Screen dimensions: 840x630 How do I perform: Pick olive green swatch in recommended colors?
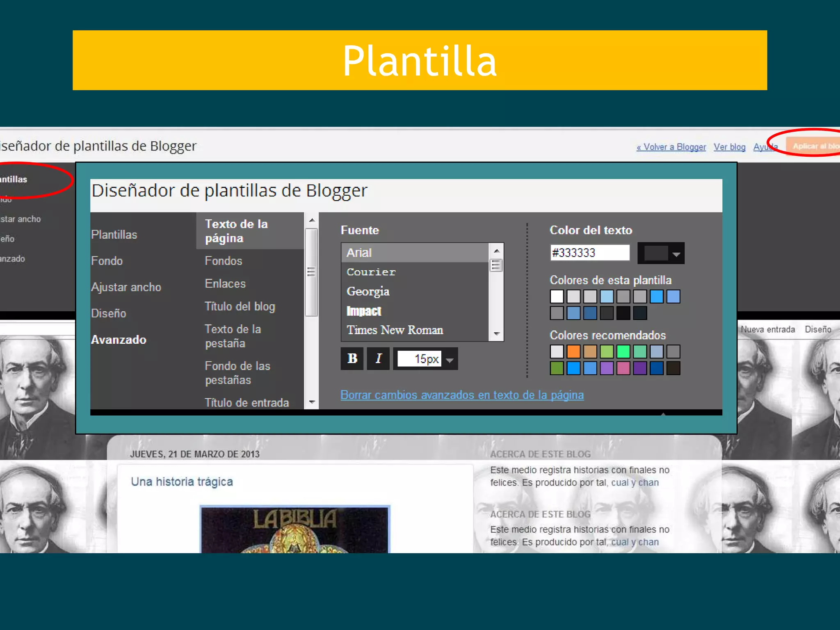557,368
